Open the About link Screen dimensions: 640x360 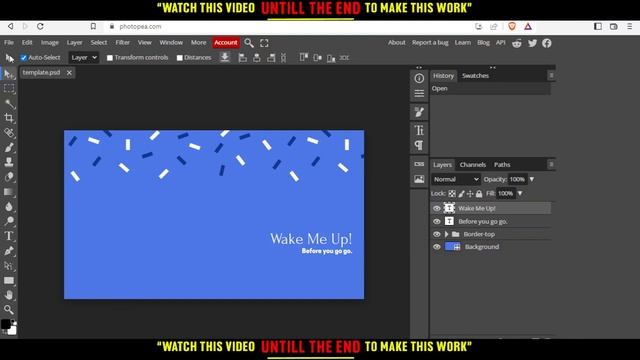pyautogui.click(x=397, y=42)
